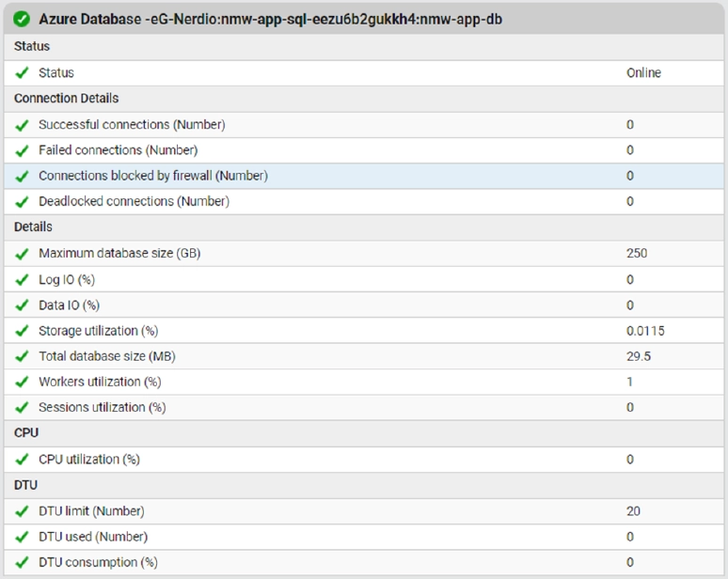728x579 pixels.
Task: Select DTU limit (Number) label
Action: click(91, 511)
